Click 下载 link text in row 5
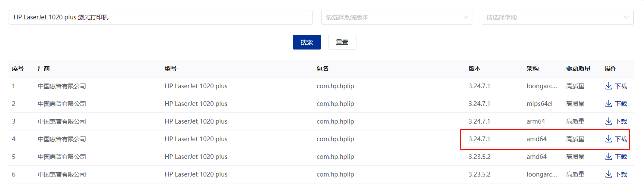This screenshot has height=186, width=644. click(621, 157)
